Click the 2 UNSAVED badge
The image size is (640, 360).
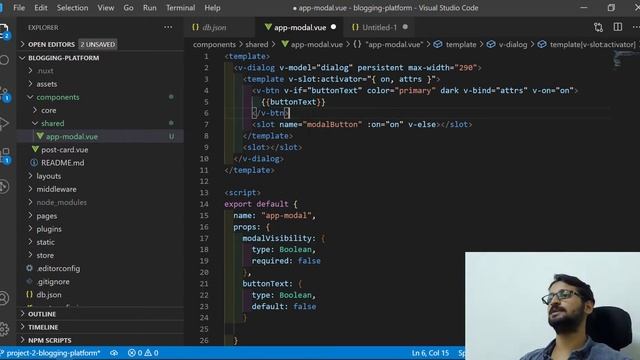coord(98,44)
